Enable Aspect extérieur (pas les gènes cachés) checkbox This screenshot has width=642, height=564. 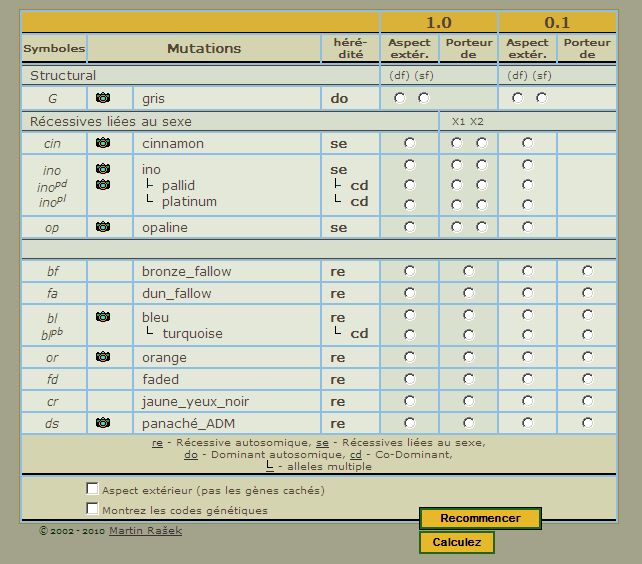(93, 489)
